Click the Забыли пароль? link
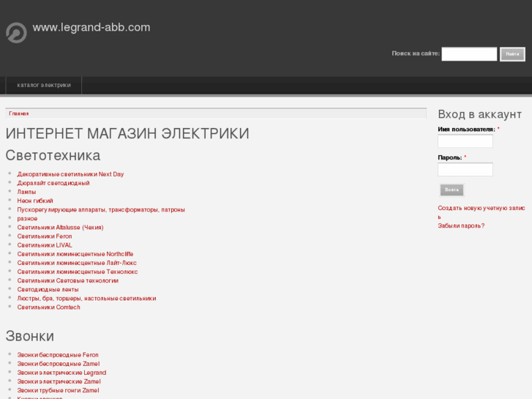This screenshot has width=532, height=399. tap(461, 225)
